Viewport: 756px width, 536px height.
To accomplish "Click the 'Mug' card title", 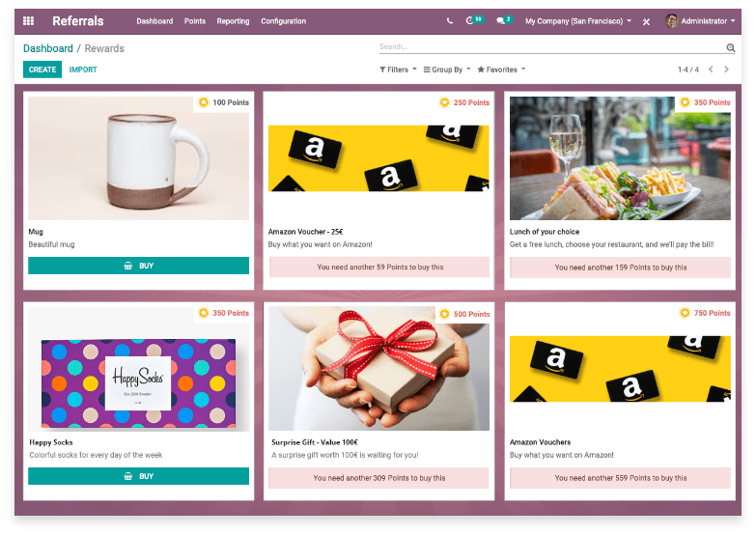I will coord(36,232).
